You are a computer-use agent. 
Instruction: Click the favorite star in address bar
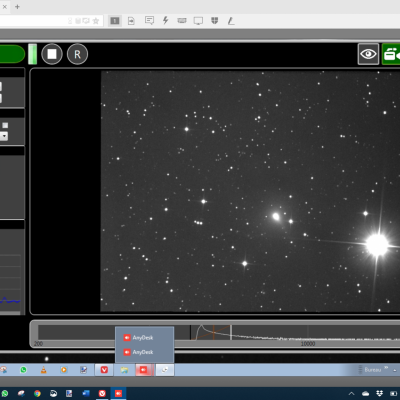click(96, 21)
